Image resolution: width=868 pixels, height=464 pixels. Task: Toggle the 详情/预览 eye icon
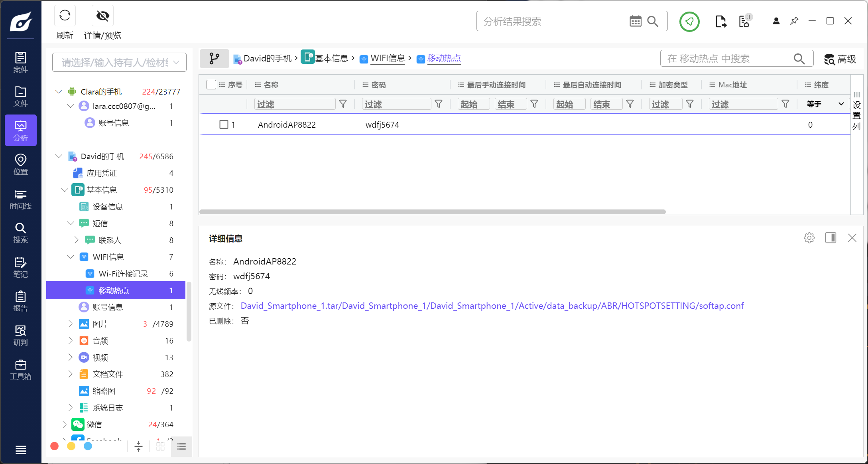[102, 16]
